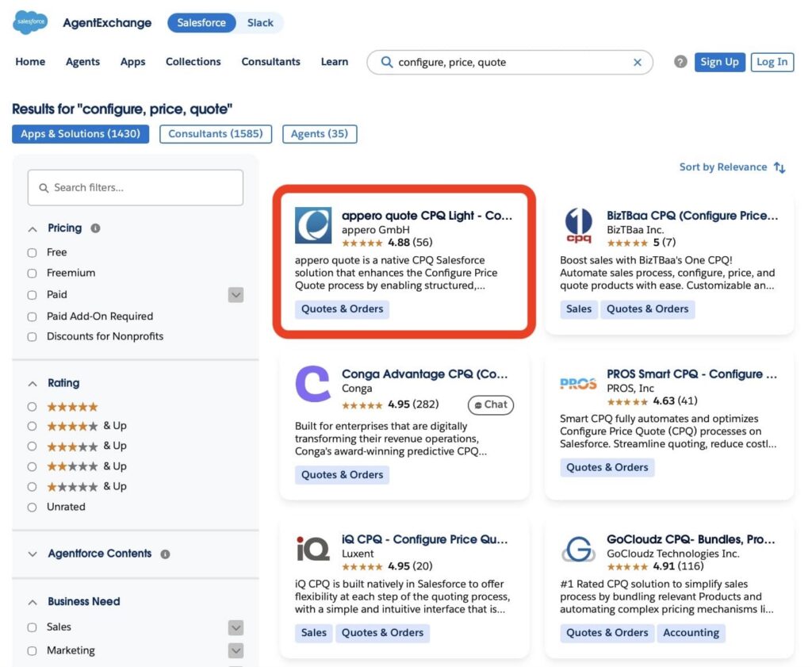The width and height of the screenshot is (812, 667).
Task: Click the Sales tag on BizTBaa card
Action: [x=578, y=309]
